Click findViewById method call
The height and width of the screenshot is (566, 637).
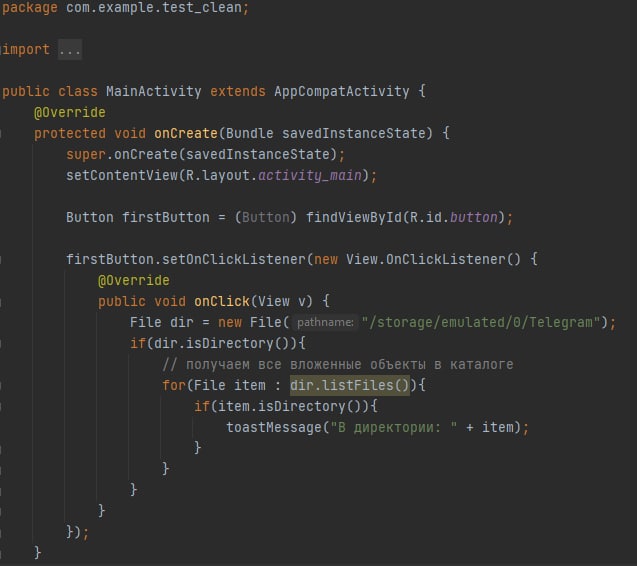[x=353, y=217]
